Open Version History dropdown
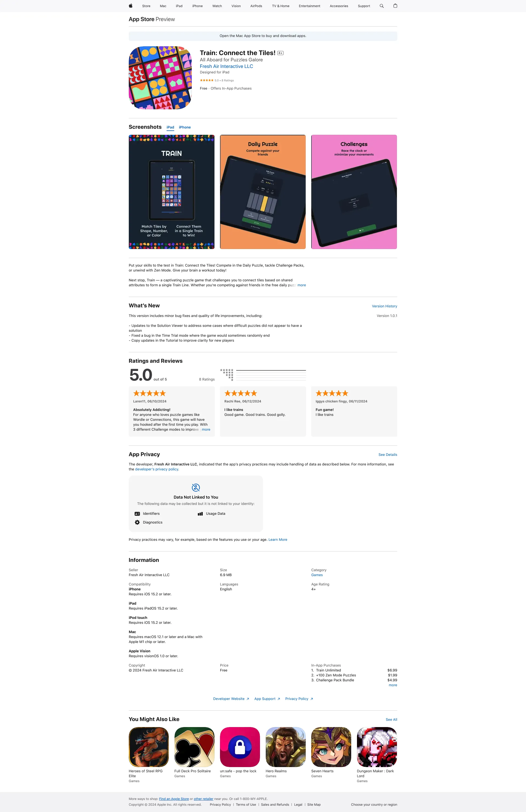Screen dimensions: 526x812 (384, 306)
